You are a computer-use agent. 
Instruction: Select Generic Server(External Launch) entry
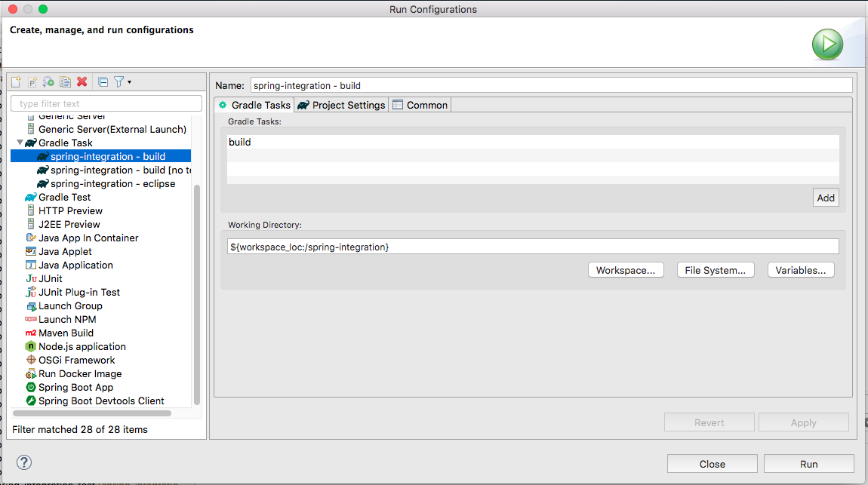(112, 130)
